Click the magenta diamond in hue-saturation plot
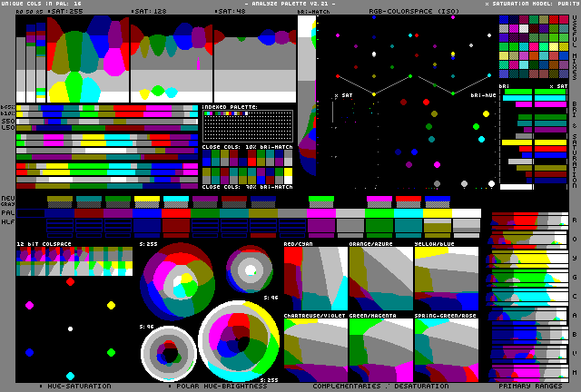 coord(29,305)
